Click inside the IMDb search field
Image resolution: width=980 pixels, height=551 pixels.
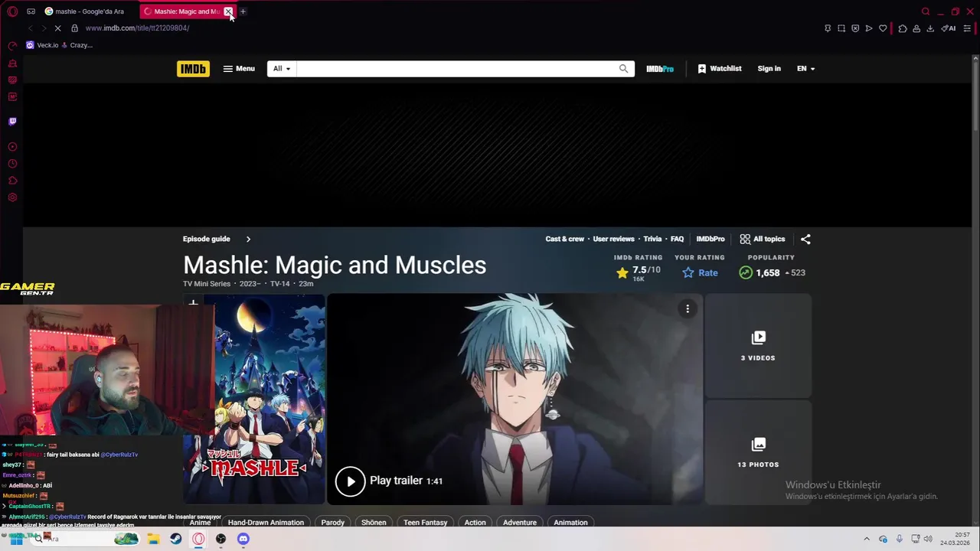point(456,69)
